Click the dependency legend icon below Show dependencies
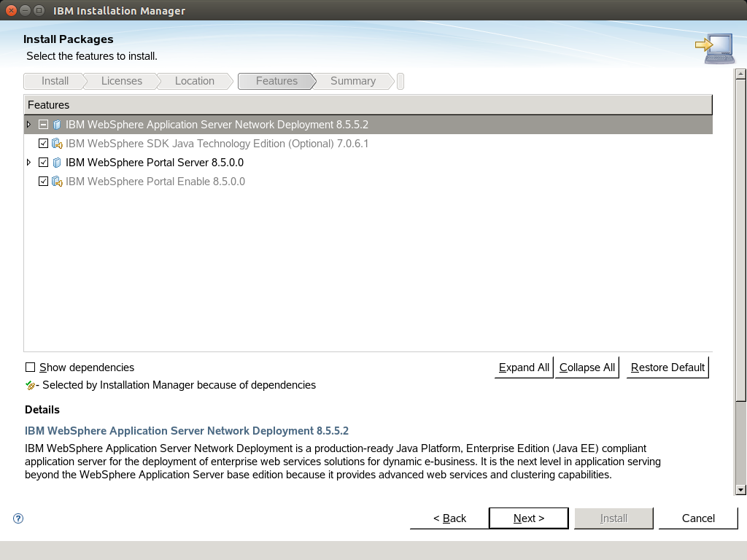This screenshot has width=747, height=560. 31,385
